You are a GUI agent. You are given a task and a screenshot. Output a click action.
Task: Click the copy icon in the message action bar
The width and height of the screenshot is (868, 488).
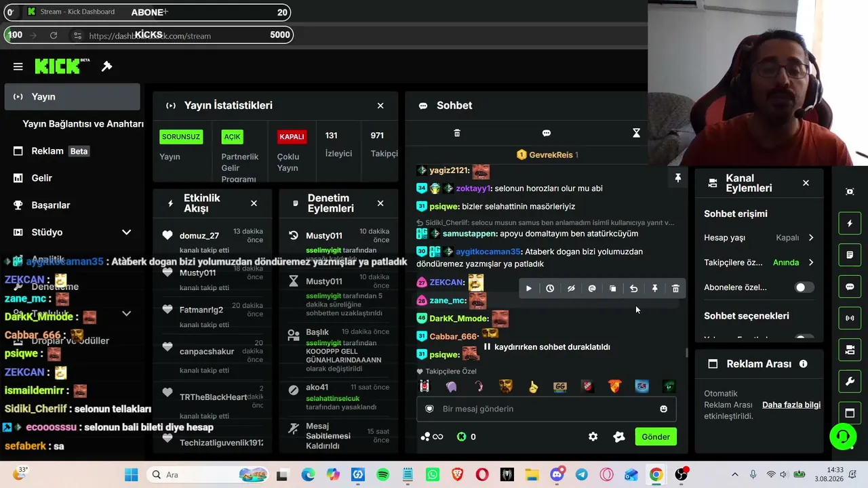coord(613,289)
